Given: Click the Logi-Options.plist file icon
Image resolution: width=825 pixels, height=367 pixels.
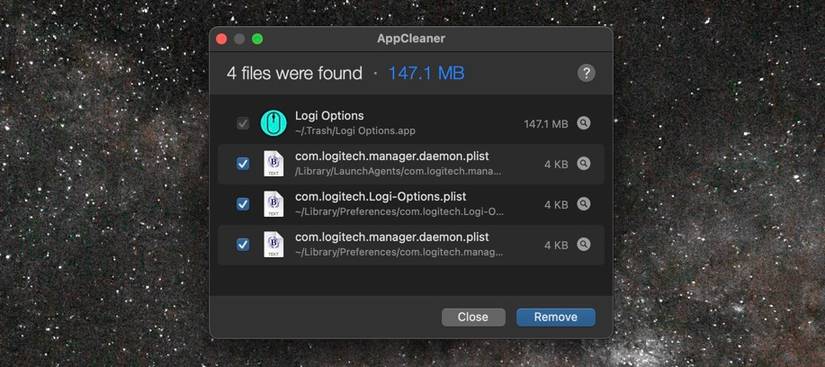Looking at the screenshot, I should point(274,204).
